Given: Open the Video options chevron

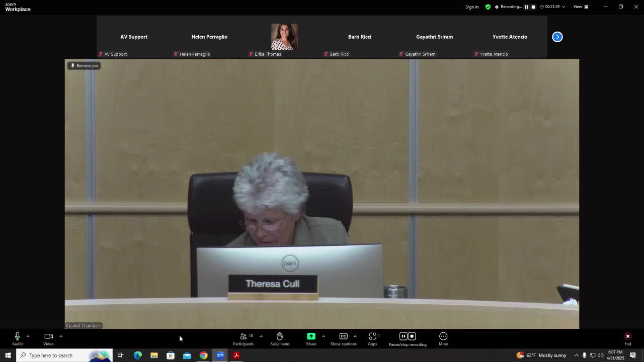Looking at the screenshot, I should [x=61, y=336].
